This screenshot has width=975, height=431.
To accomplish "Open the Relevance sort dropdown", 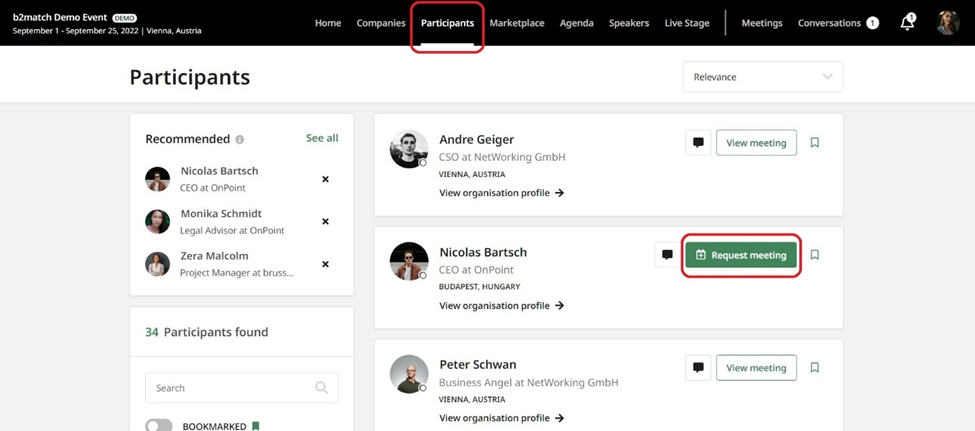I will 762,77.
